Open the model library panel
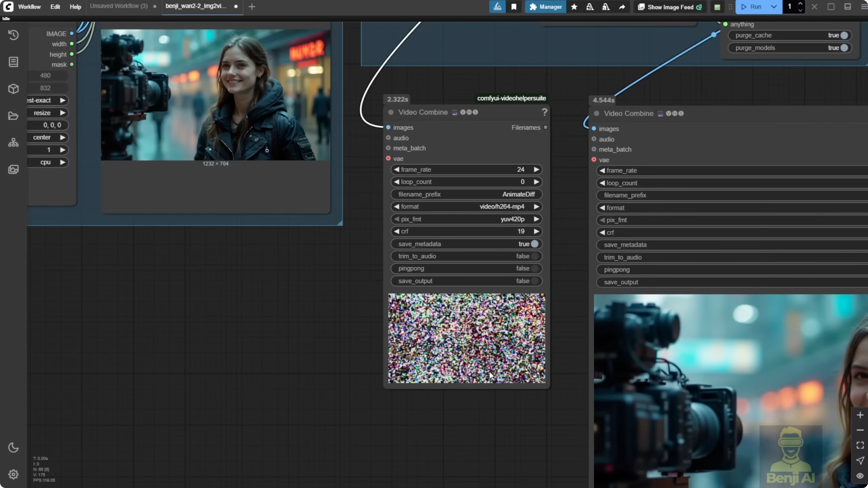The height and width of the screenshot is (488, 868). pyautogui.click(x=13, y=89)
